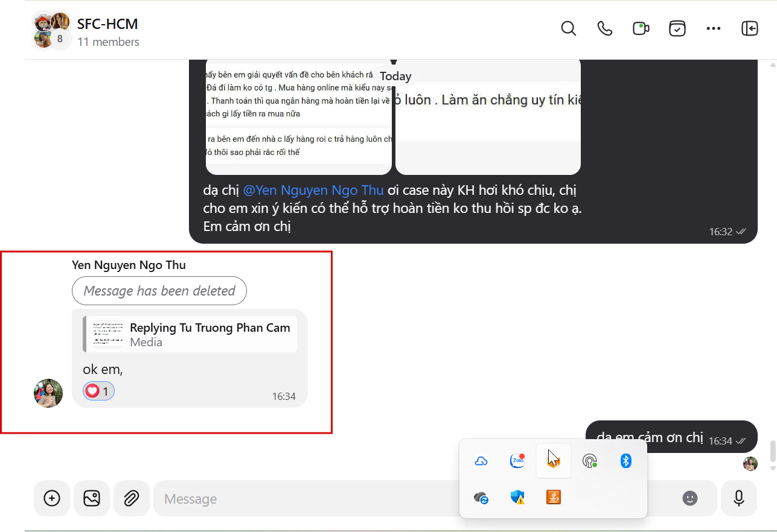Open Bluetooth from the system tray
Screen dimensions: 777x532
pos(626,461)
